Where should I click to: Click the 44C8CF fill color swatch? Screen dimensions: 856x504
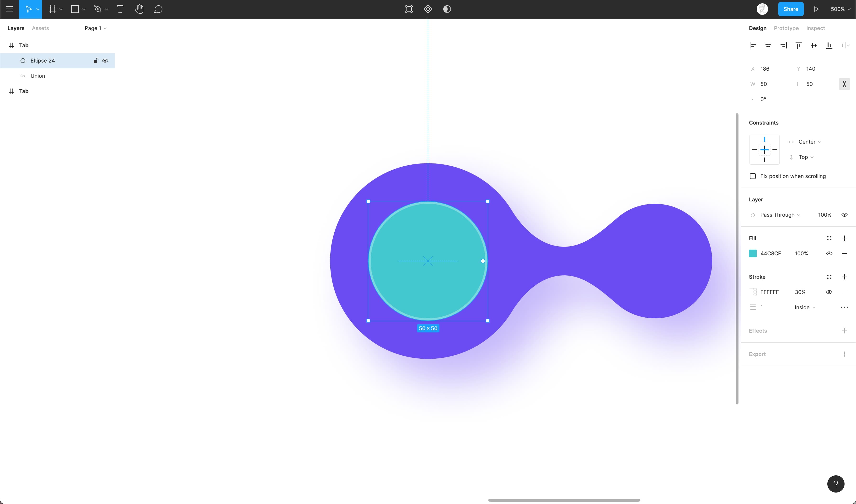pos(753,253)
